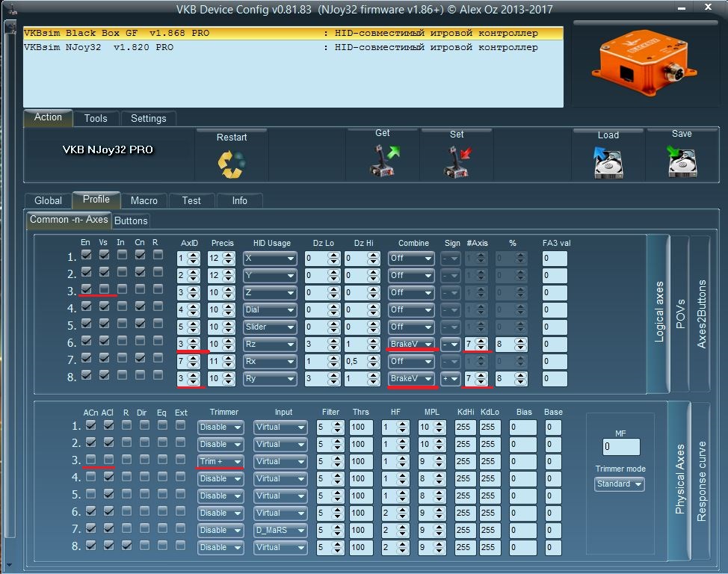
Task: Click the orange Black Box device image
Action: tap(644, 64)
